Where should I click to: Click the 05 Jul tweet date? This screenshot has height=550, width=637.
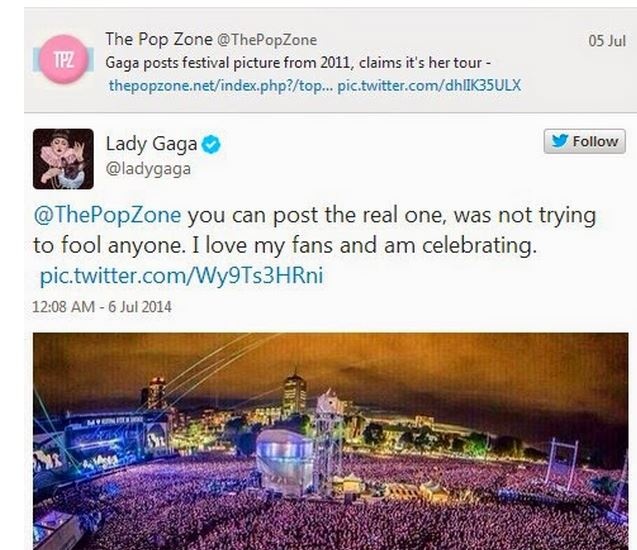coord(607,41)
